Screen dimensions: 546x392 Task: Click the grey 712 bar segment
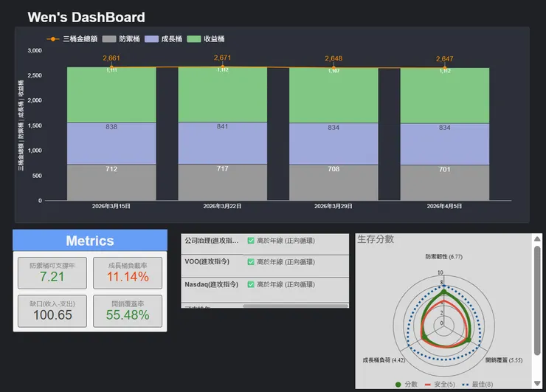click(111, 182)
